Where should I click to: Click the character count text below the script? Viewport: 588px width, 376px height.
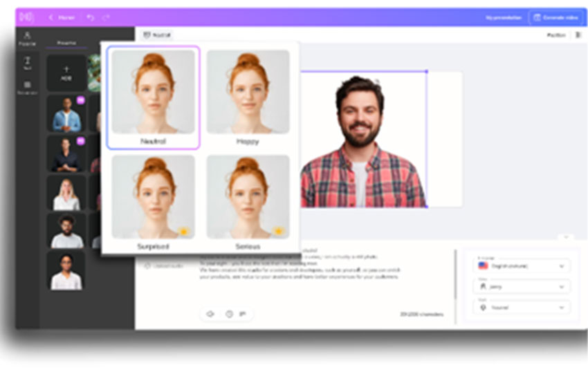(x=421, y=314)
